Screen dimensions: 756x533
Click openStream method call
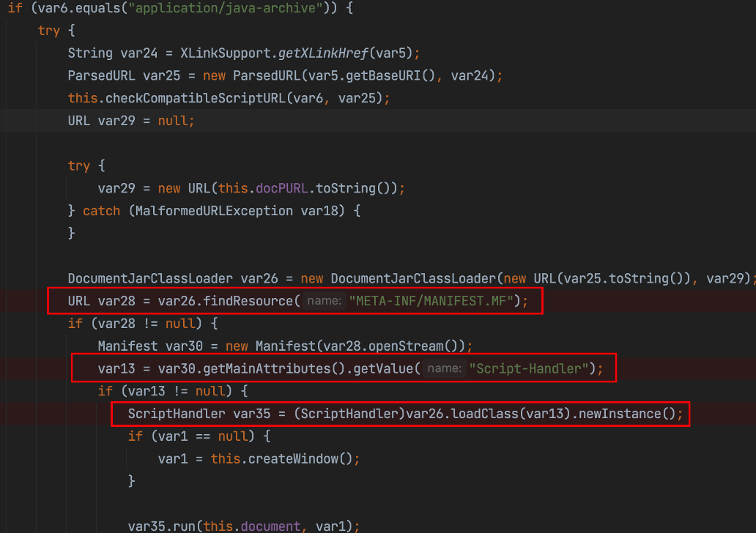pos(406,346)
